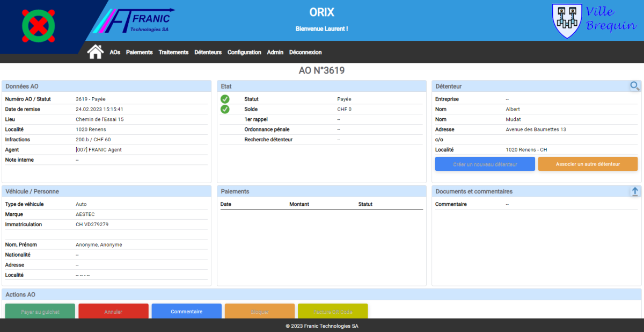Upload a document with the arrow icon
644x332 pixels.
[635, 191]
